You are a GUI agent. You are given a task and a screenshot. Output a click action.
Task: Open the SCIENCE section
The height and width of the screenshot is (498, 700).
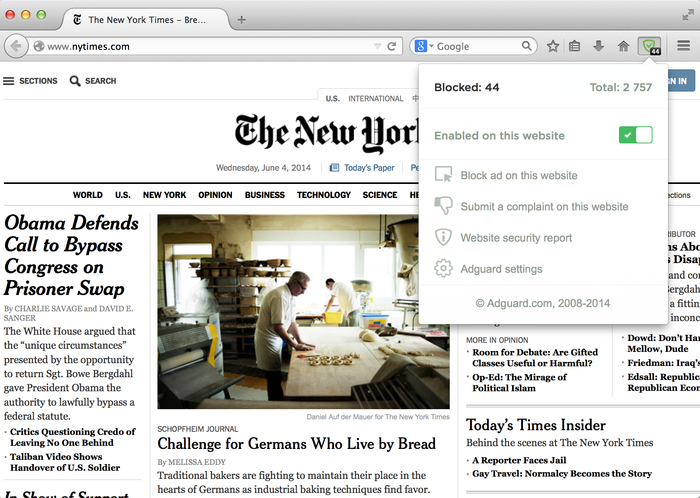tap(380, 195)
